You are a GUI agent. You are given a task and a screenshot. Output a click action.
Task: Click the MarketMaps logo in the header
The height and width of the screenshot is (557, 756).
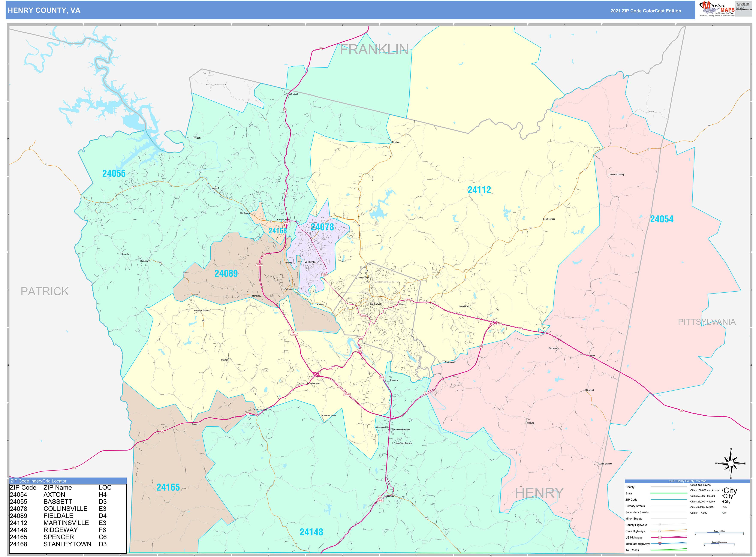(717, 9)
